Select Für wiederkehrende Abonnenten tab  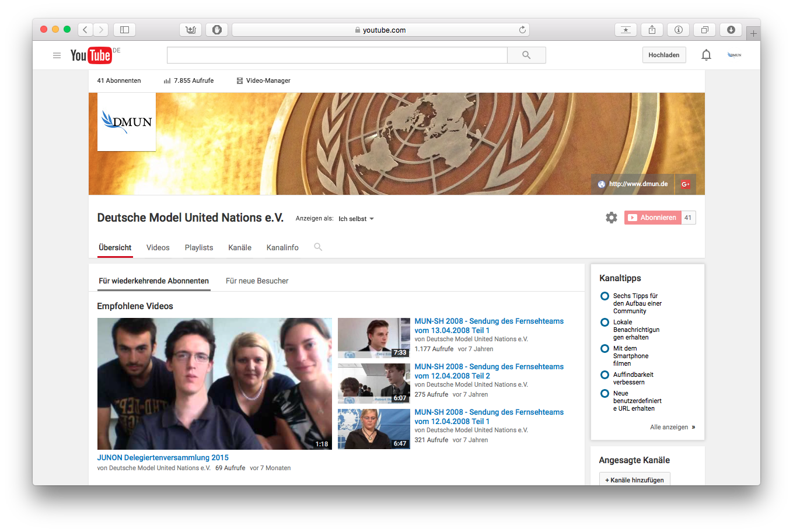point(153,281)
